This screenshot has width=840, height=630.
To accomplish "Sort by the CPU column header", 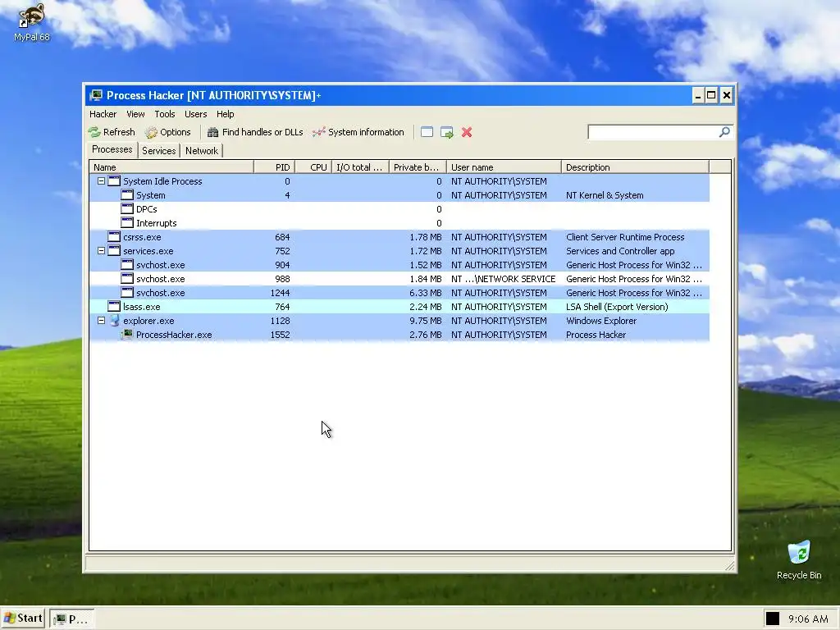I will (313, 167).
